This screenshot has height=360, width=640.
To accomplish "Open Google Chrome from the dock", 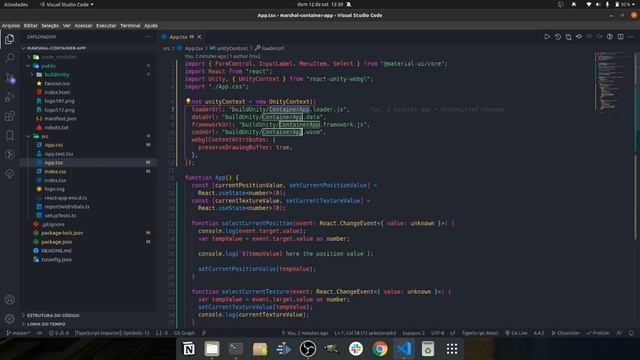I will [380, 349].
